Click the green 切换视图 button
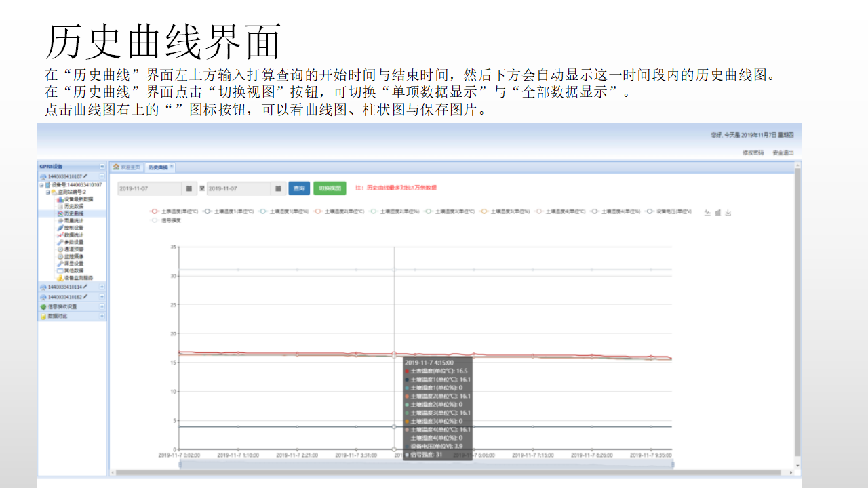This screenshot has height=488, width=868. coord(330,188)
